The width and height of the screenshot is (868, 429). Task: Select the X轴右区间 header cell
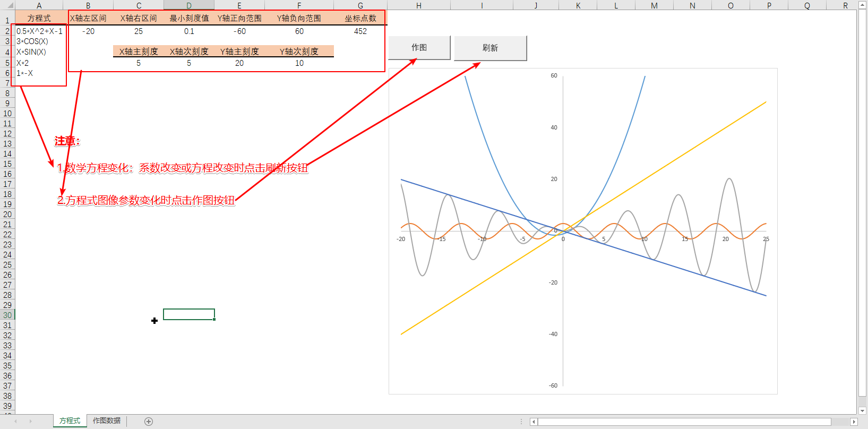(139, 18)
